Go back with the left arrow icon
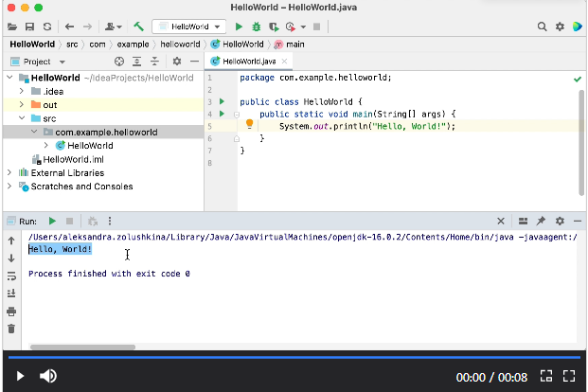588x392 pixels. click(69, 27)
